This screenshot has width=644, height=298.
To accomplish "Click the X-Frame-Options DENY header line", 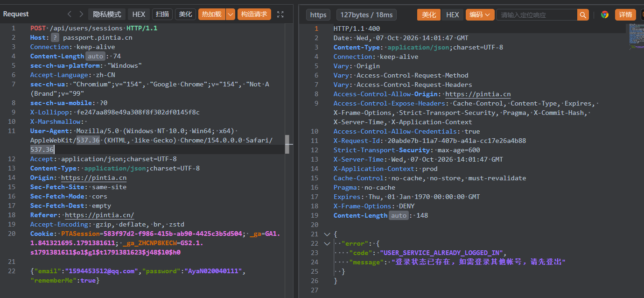I will pyautogui.click(x=374, y=206).
